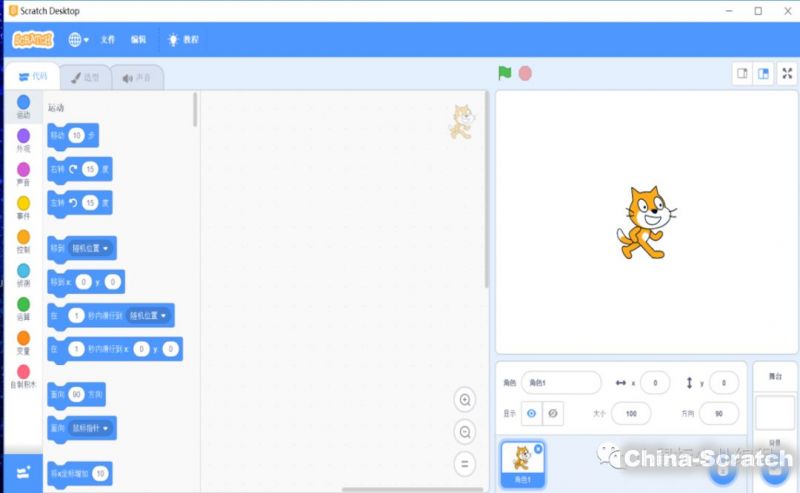The height and width of the screenshot is (493, 800).
Task: Click the y value in go to x y block
Action: point(113,282)
